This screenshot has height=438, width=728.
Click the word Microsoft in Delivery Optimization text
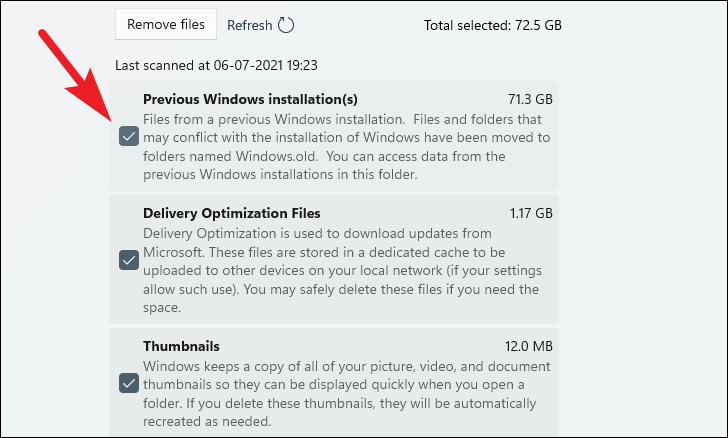pyautogui.click(x=175, y=252)
